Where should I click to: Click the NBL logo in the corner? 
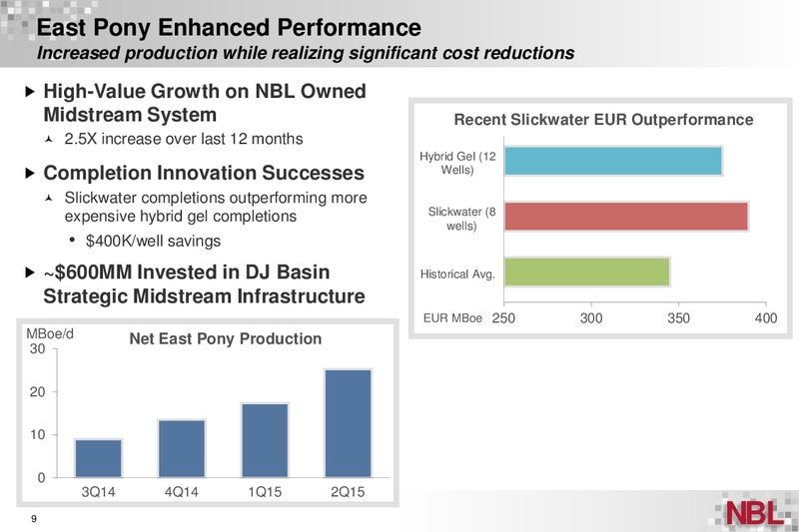(755, 512)
